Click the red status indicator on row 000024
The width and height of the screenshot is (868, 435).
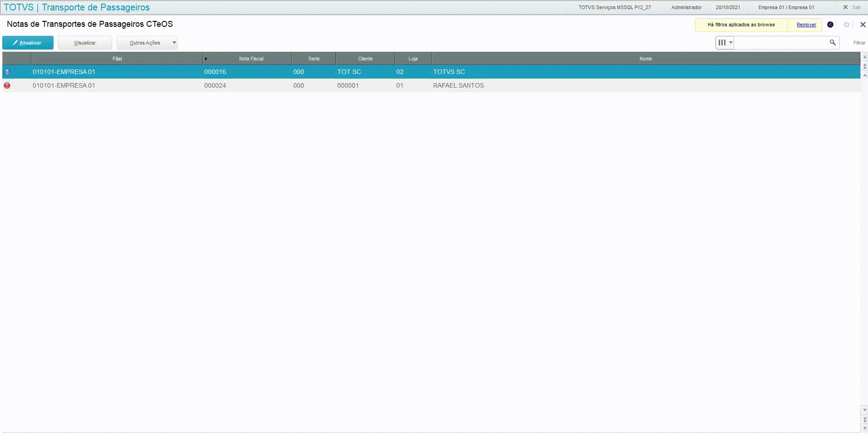(x=7, y=85)
